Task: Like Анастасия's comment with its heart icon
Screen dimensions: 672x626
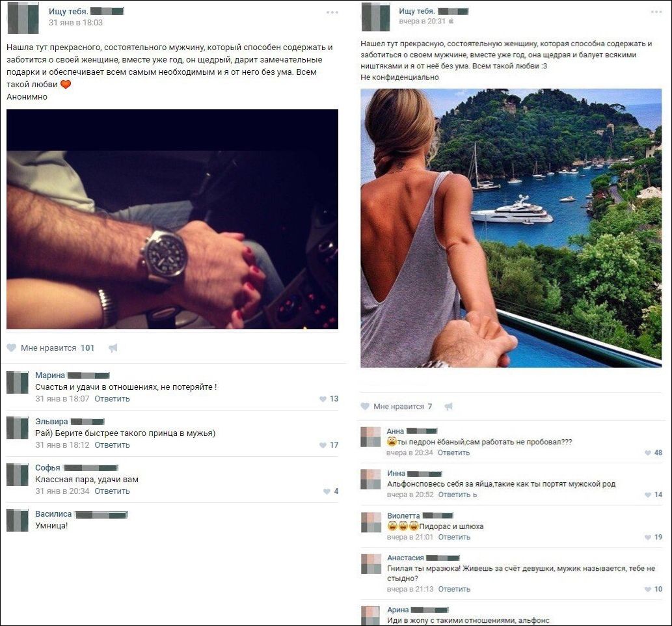Action: [x=648, y=590]
